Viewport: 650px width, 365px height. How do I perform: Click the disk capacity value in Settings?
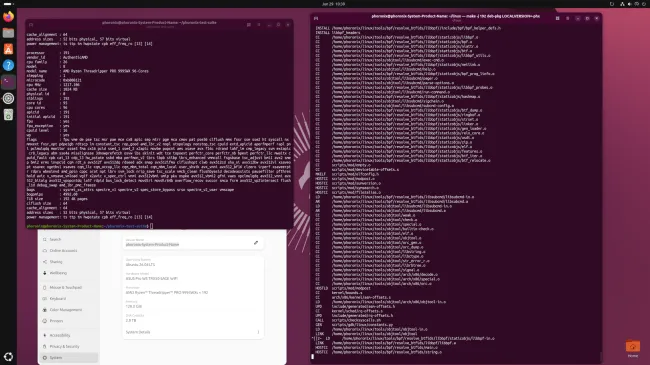pyautogui.click(x=131, y=321)
